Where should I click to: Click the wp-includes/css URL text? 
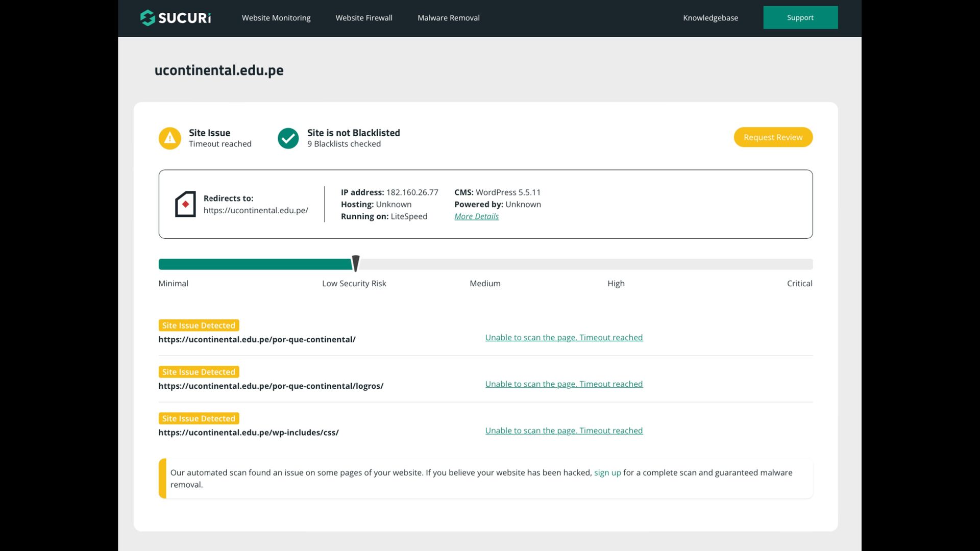pyautogui.click(x=249, y=432)
